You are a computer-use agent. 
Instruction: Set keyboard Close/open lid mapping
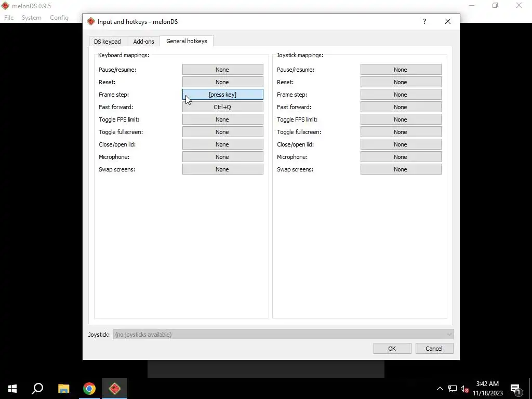coord(222,144)
